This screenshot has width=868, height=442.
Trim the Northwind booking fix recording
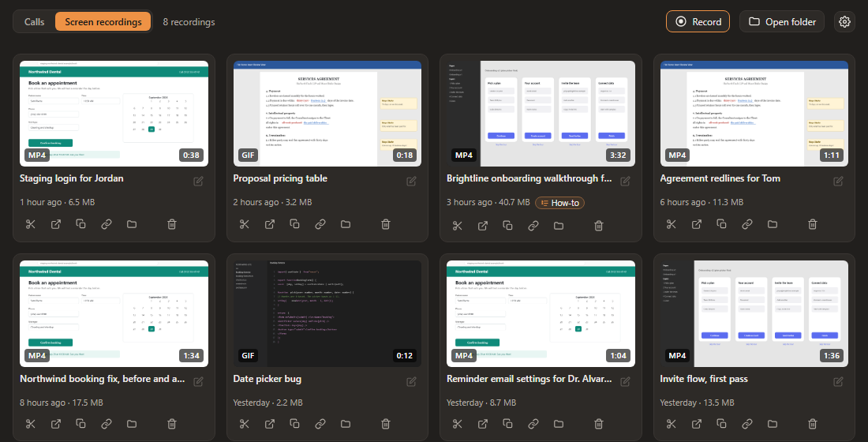[x=31, y=424]
